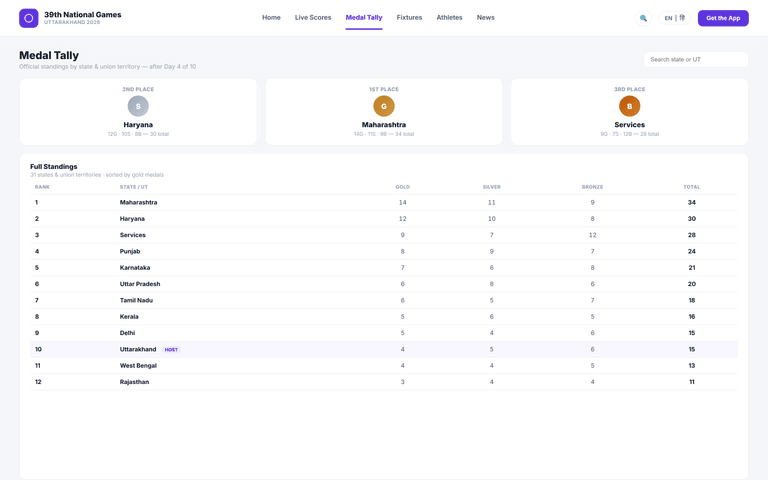The image size is (768, 480).
Task: Select the Uttarakhand row name
Action: click(138, 349)
